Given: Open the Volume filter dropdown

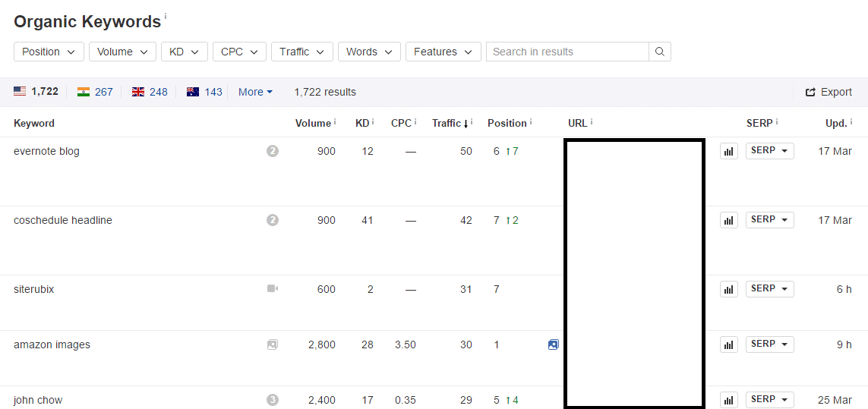Looking at the screenshot, I should pyautogui.click(x=122, y=52).
